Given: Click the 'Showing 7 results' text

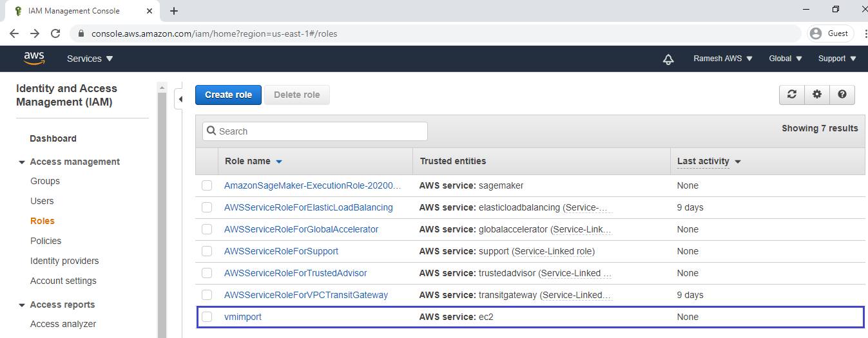Looking at the screenshot, I should pos(820,128).
